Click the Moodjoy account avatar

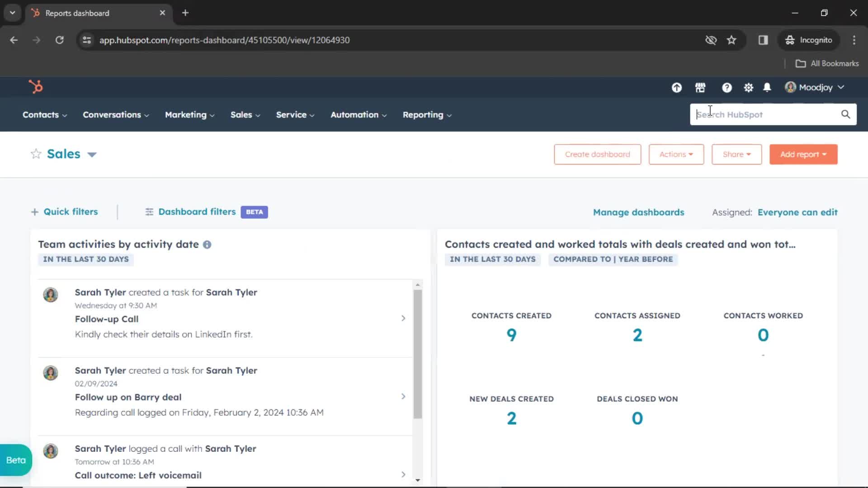790,87
